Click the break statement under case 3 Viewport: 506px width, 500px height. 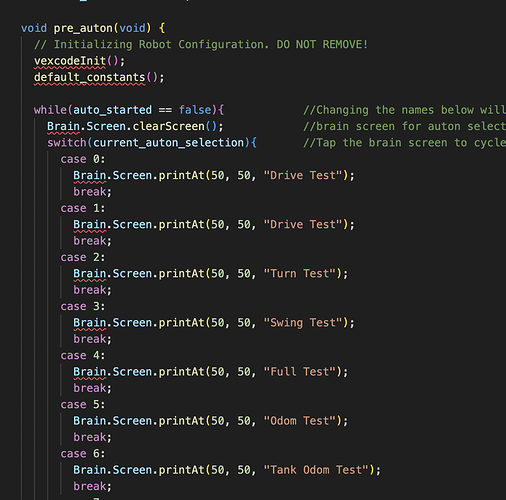90,339
